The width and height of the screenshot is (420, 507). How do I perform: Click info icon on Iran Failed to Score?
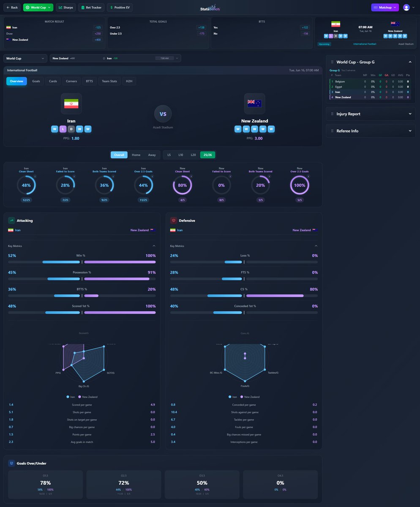pyautogui.click(x=74, y=177)
